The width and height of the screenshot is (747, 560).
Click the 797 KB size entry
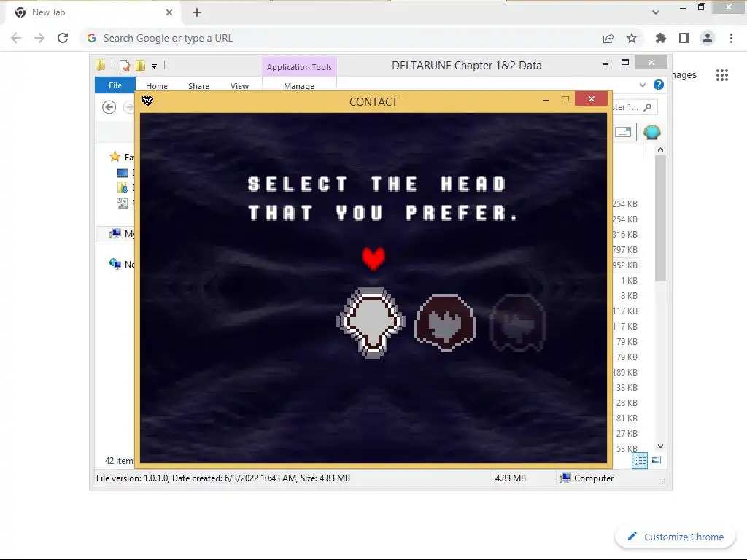pyautogui.click(x=625, y=249)
